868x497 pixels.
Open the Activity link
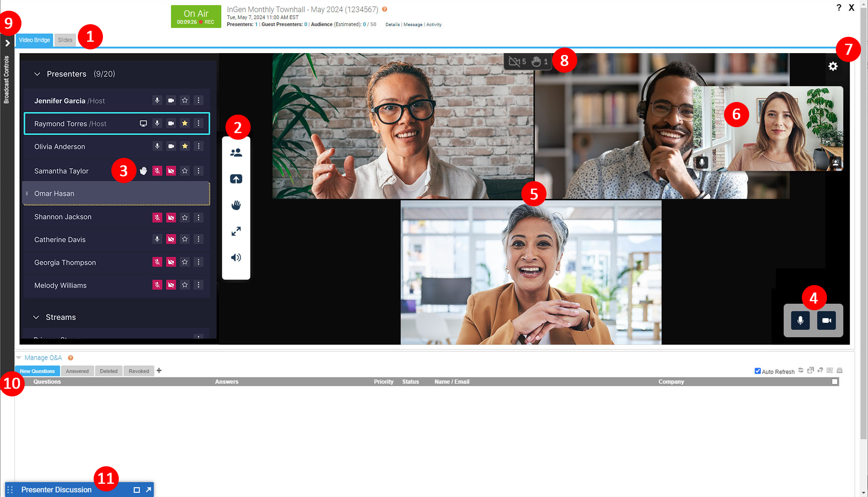click(x=434, y=25)
